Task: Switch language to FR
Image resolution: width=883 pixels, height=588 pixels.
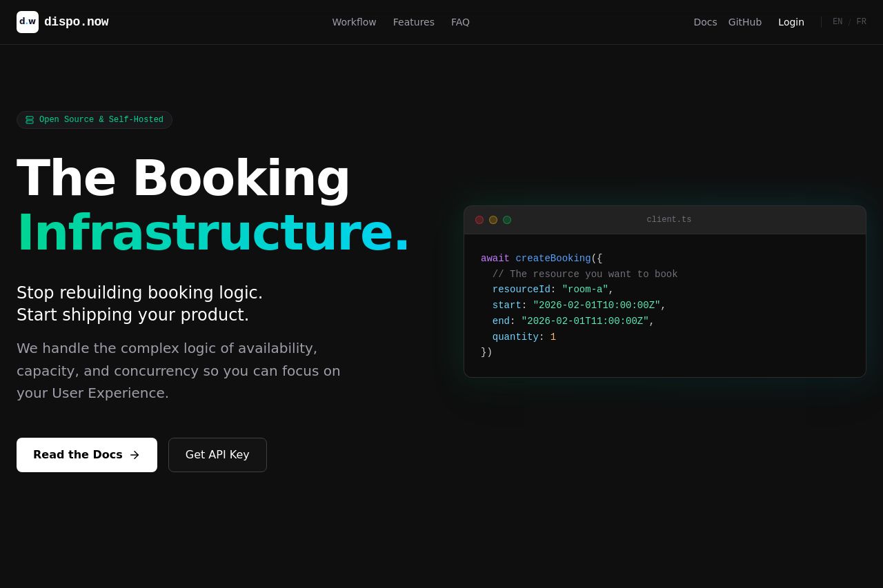Action: click(861, 22)
